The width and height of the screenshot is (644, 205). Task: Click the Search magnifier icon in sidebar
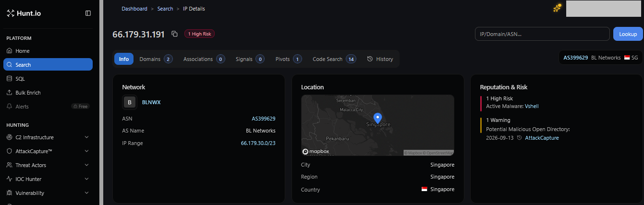[10, 65]
